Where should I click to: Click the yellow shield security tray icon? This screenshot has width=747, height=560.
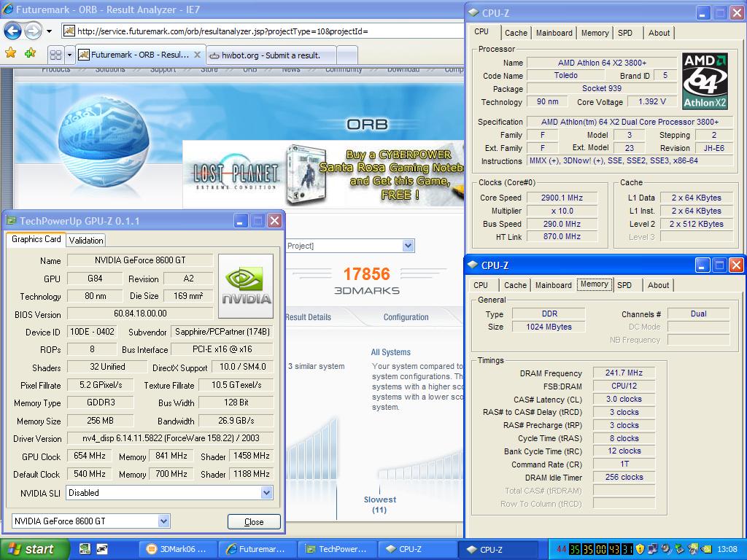click(640, 550)
